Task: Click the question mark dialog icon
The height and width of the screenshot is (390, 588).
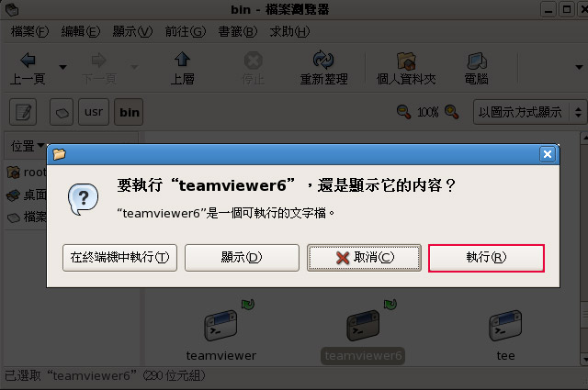Action: click(x=83, y=199)
